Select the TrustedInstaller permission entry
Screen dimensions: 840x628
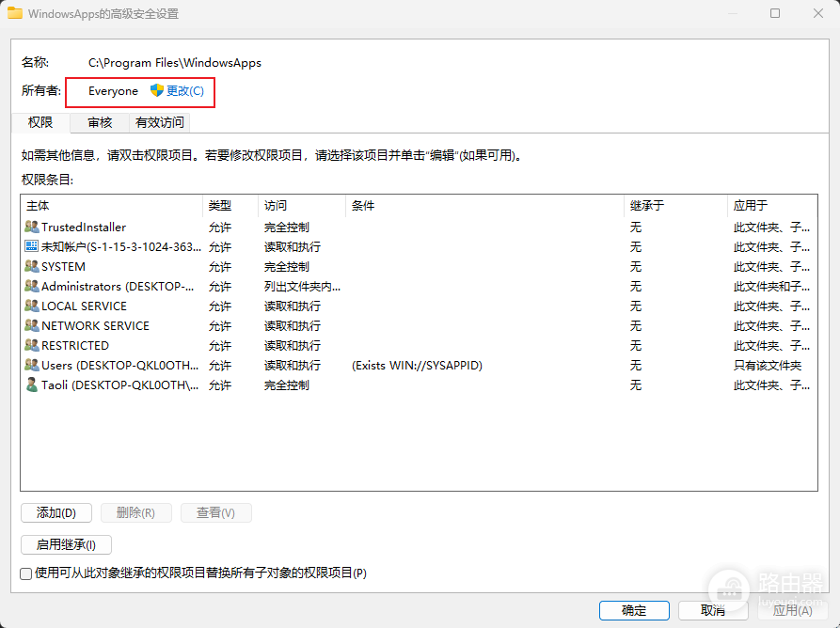[84, 227]
